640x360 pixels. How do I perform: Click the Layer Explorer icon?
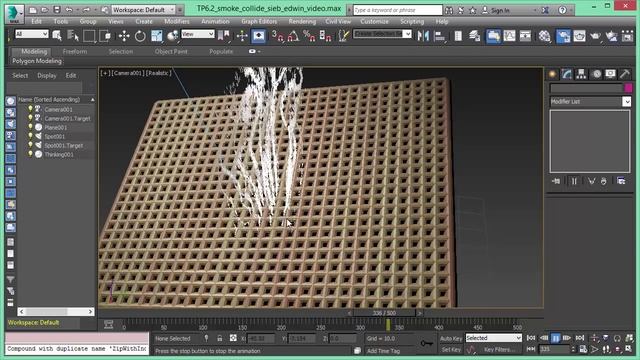coord(474,36)
